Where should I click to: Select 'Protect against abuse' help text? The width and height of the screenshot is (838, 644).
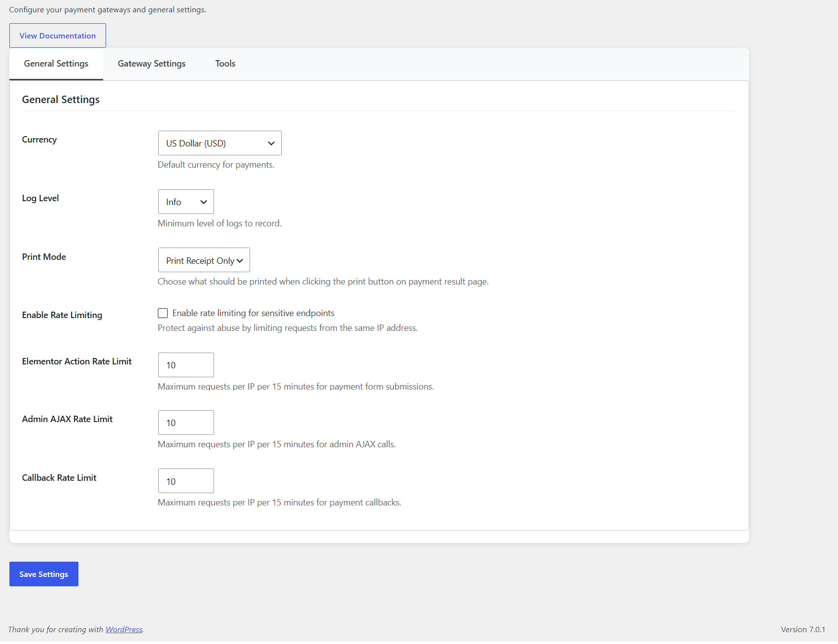[x=288, y=328]
